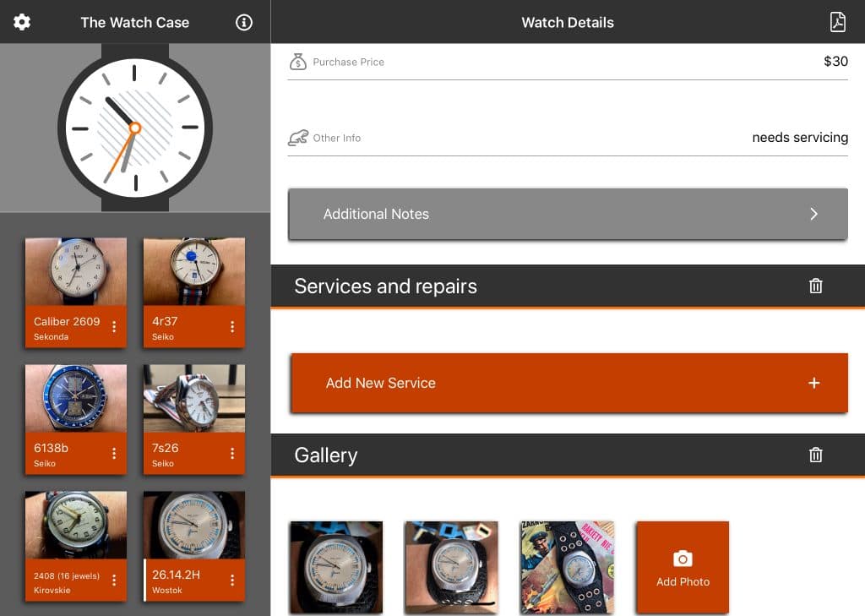
Task: Open three-dot menu for 7s26 Seiko
Action: point(232,454)
